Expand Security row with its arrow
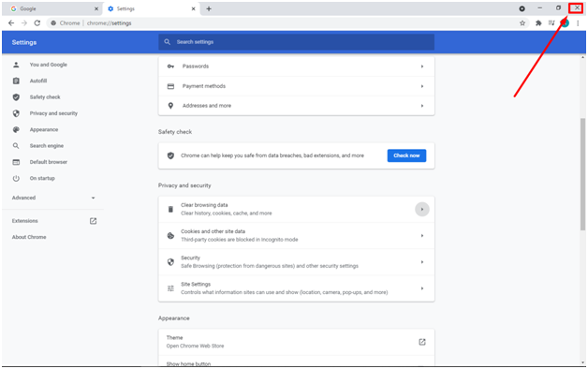The width and height of the screenshot is (588, 369). click(x=422, y=261)
